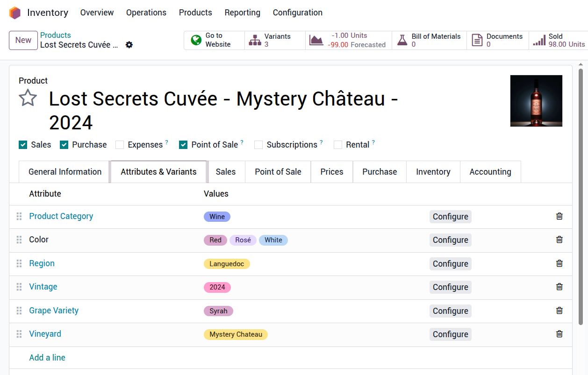Click Add a line link
Screen dimensions: 588x375
pyautogui.click(x=47, y=358)
